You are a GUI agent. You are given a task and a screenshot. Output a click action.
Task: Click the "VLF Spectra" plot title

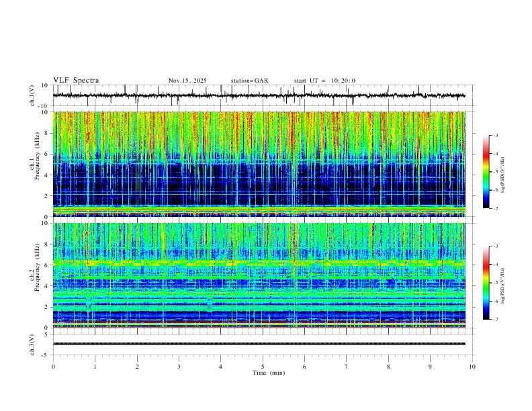point(76,81)
